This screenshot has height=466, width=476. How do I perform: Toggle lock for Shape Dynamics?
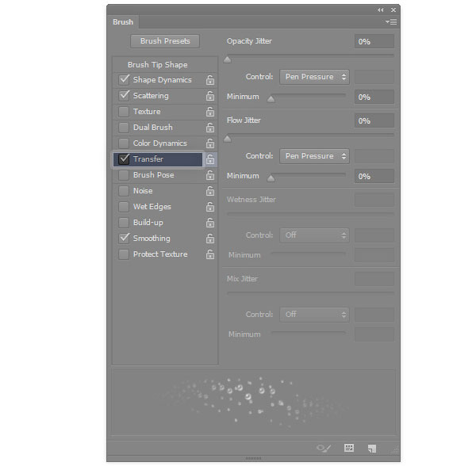coord(210,80)
